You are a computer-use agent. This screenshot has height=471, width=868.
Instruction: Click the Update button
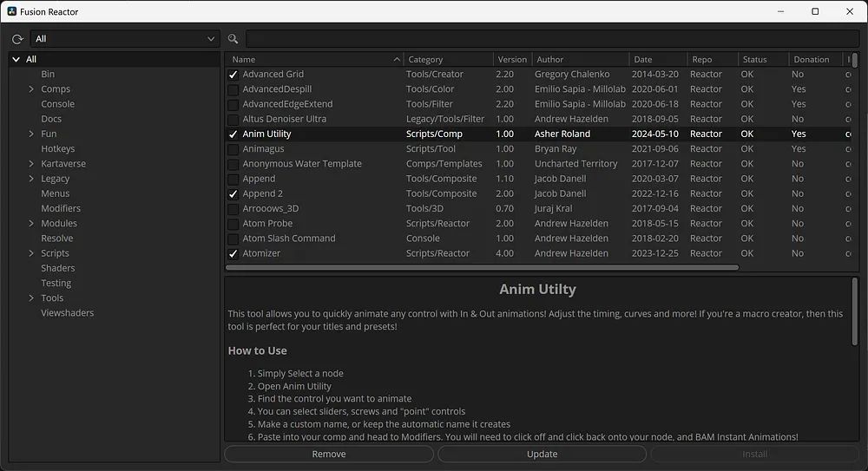pyautogui.click(x=542, y=454)
